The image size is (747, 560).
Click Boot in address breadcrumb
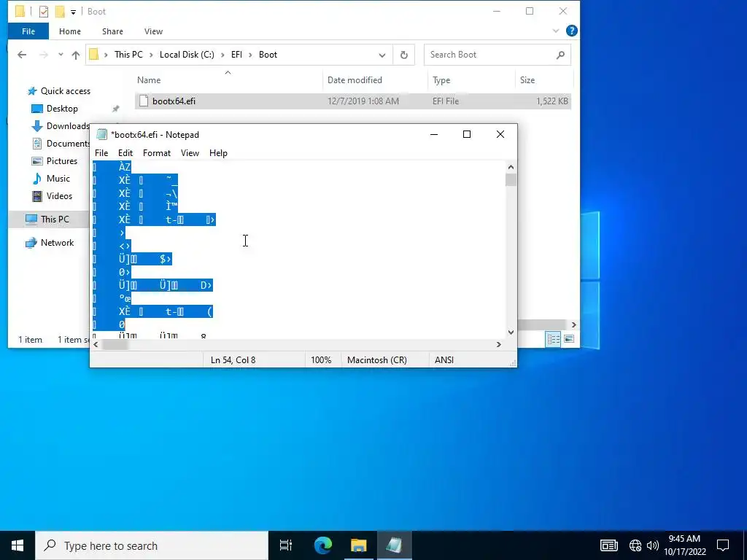pyautogui.click(x=268, y=55)
